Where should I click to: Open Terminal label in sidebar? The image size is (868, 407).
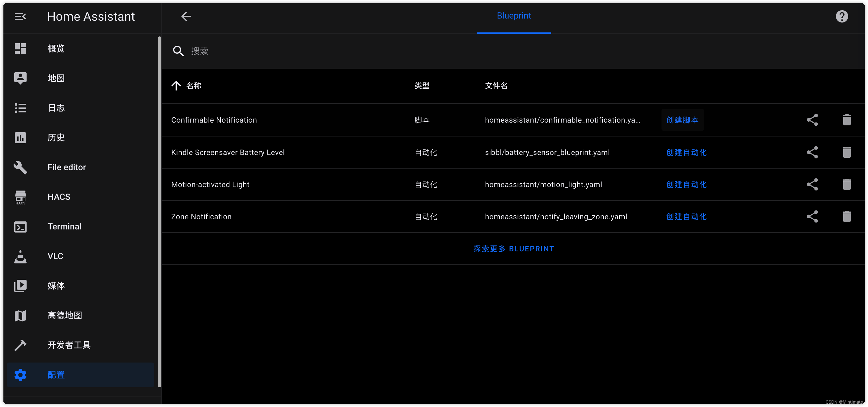click(x=64, y=227)
